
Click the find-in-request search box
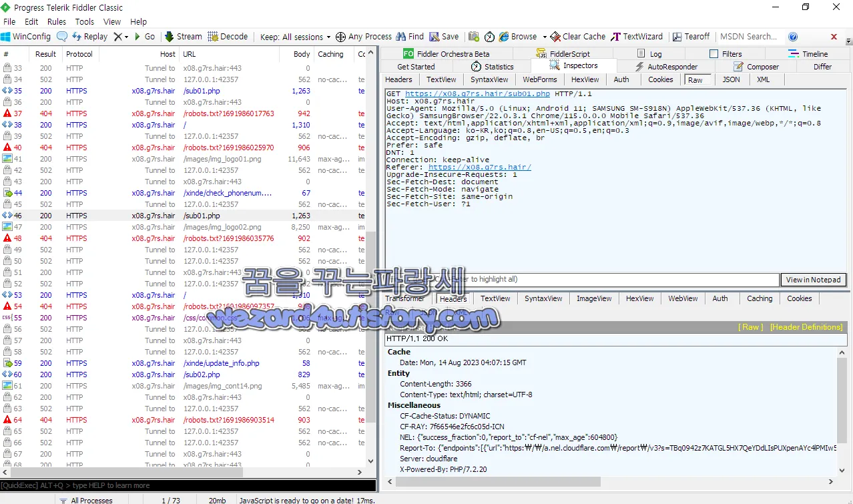pyautogui.click(x=582, y=280)
